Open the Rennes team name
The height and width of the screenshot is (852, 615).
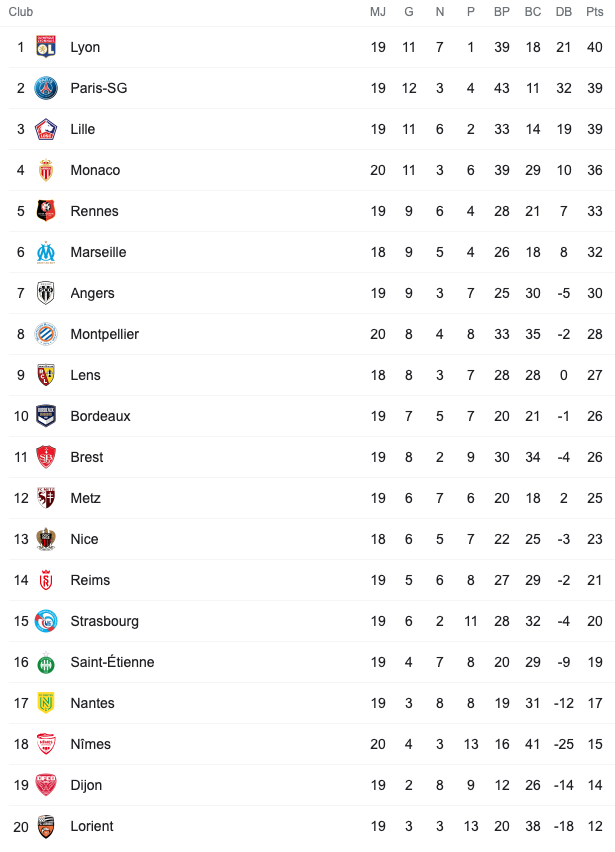pos(95,211)
